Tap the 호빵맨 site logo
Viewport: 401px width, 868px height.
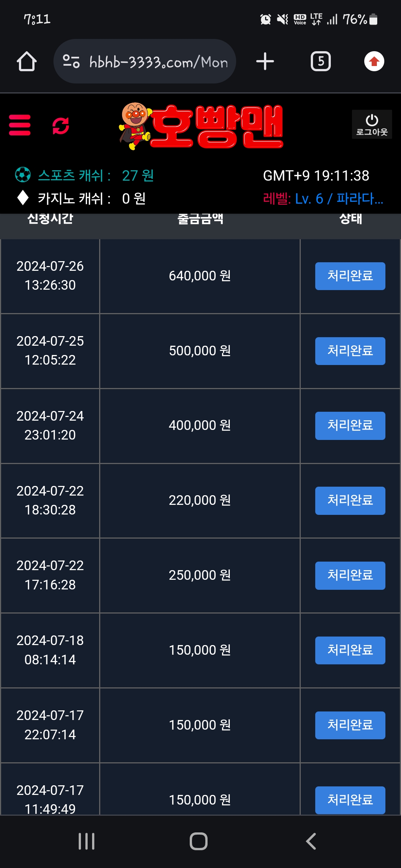(201, 126)
